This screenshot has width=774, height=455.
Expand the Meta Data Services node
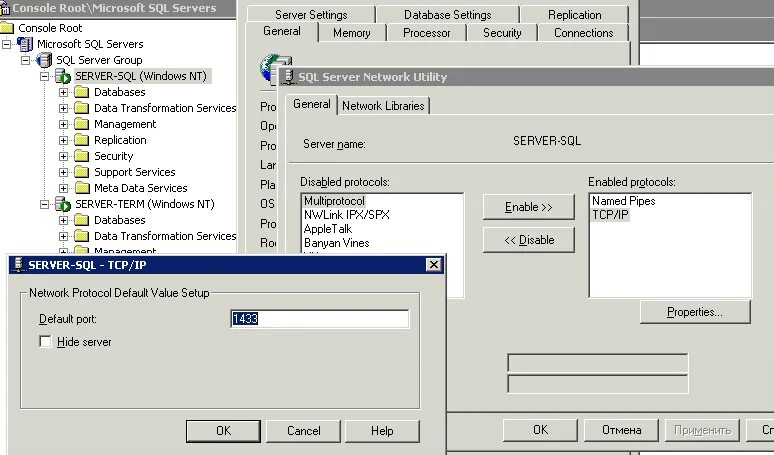[x=63, y=188]
